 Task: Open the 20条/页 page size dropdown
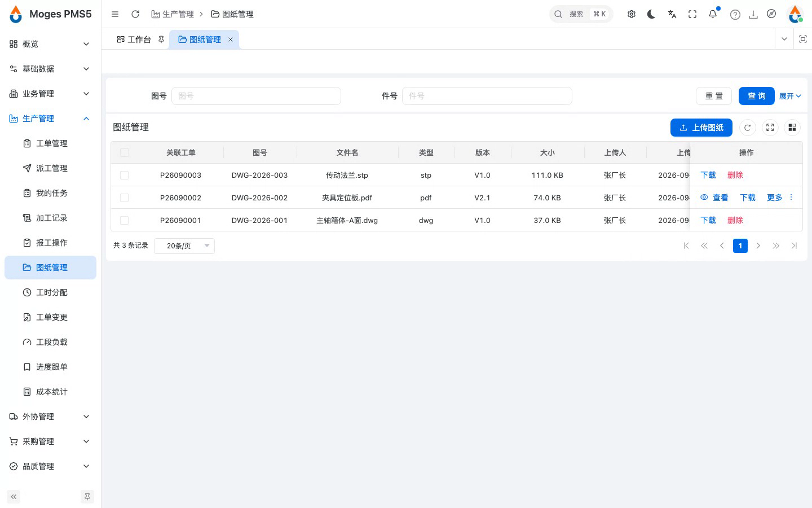184,246
